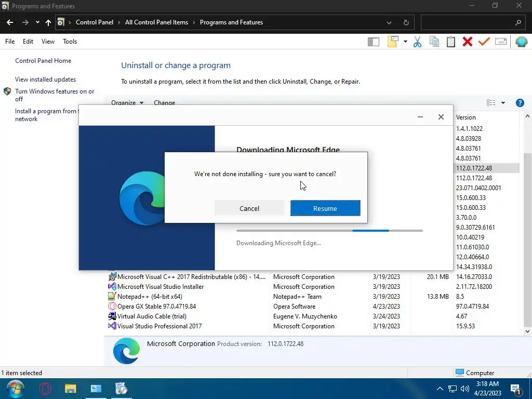Expand the view options dropdown arrow

[503, 103]
